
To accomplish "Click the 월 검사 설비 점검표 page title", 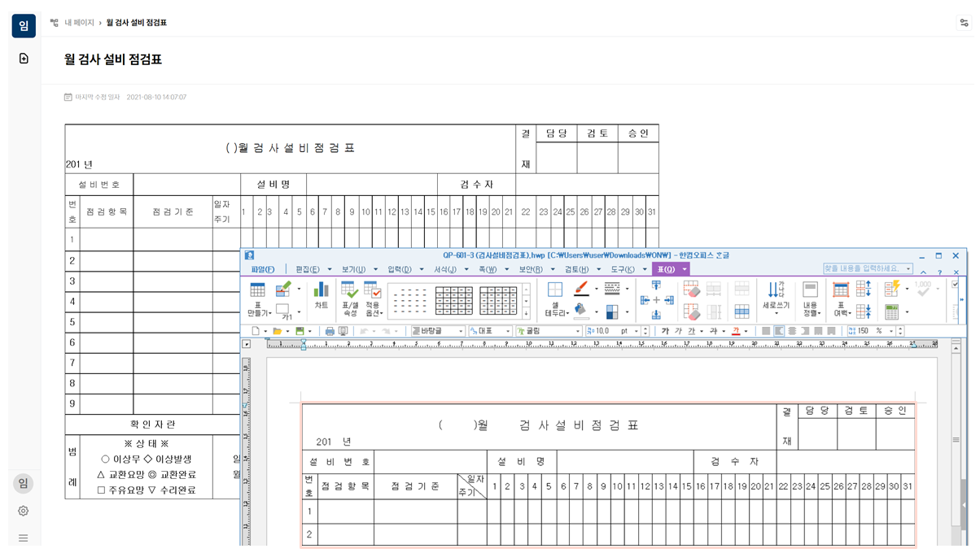I will tap(113, 59).
